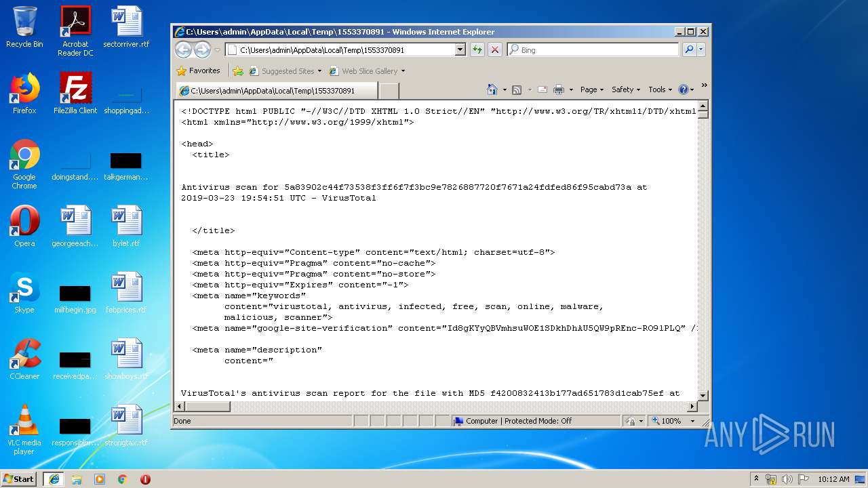Open Recycle Bin desktop icon
Viewport: 868px width, 488px height.
pos(24,28)
